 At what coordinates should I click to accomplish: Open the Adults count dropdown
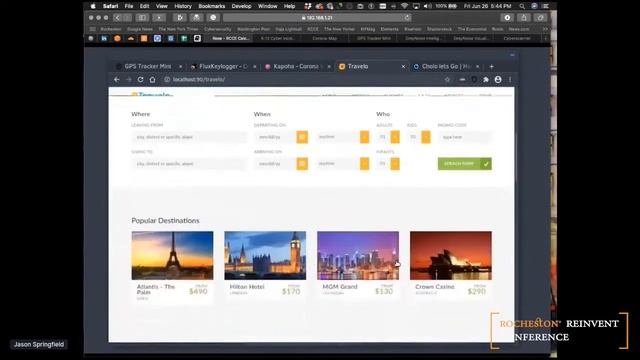tap(395, 137)
